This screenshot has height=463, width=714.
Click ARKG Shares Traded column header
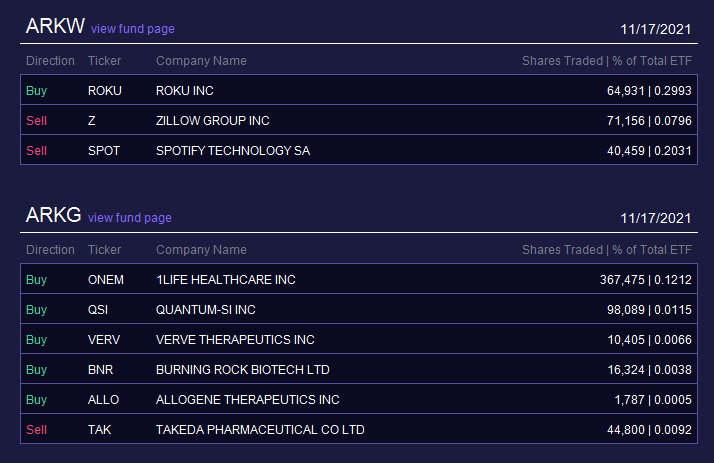tap(562, 249)
